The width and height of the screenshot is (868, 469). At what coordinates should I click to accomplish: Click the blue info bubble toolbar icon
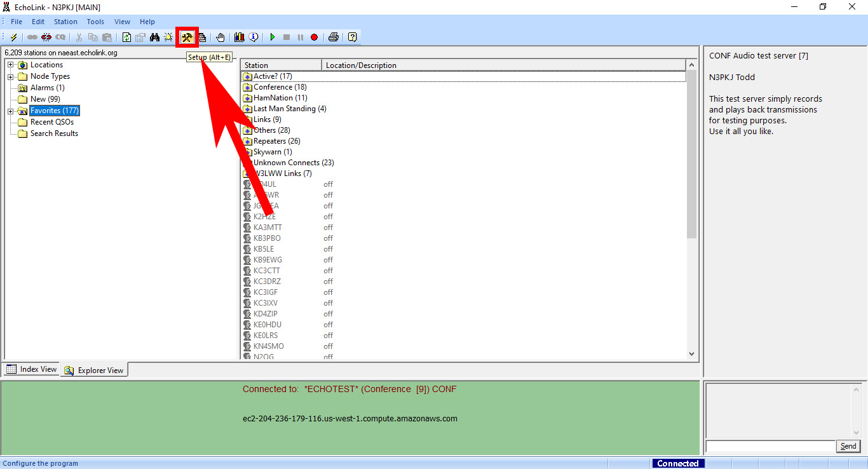click(254, 37)
